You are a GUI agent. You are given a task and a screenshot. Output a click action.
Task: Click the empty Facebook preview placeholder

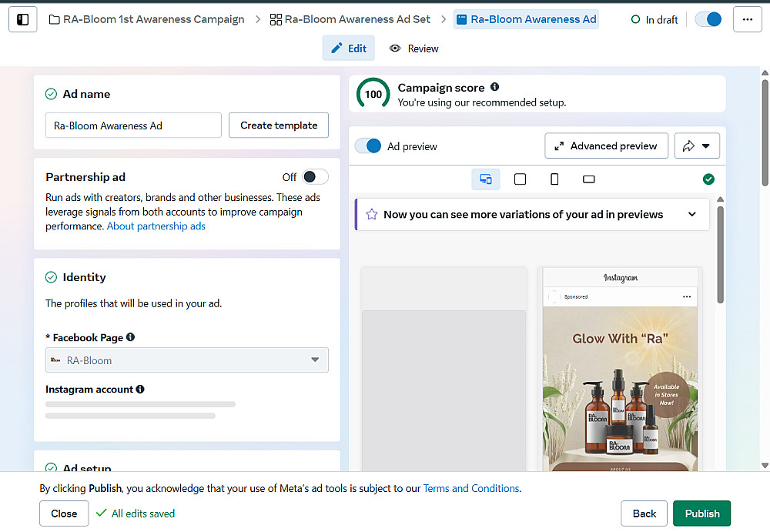[444, 370]
